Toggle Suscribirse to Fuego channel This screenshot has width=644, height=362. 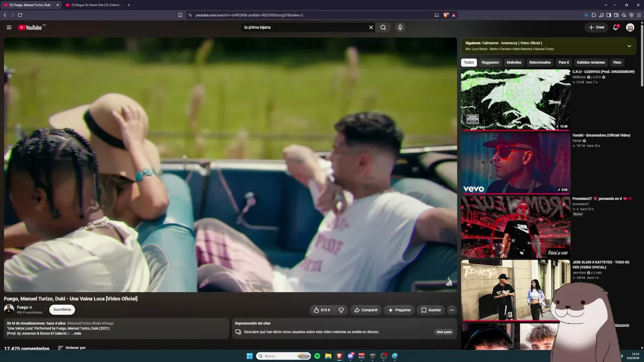tap(62, 310)
